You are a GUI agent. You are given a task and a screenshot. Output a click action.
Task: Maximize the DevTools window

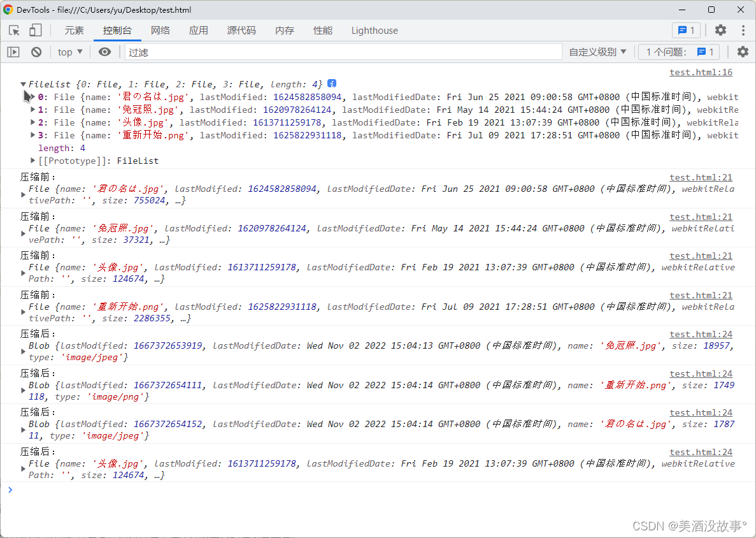[711, 10]
